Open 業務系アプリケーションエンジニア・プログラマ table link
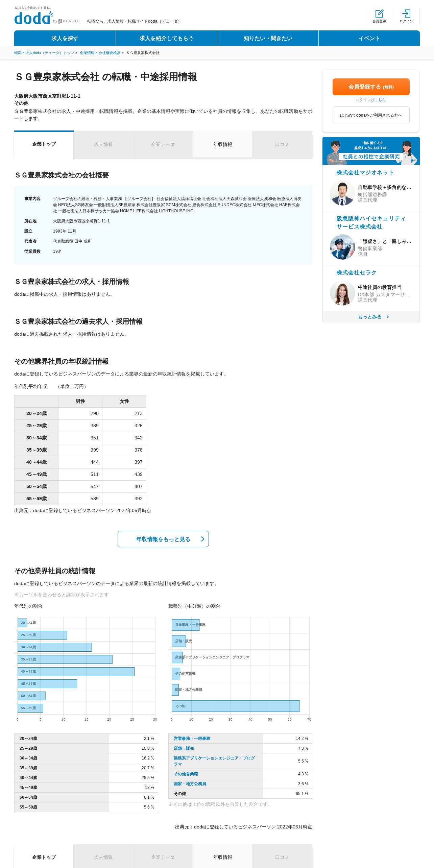Screen dimensions: 434x868 point(214,761)
